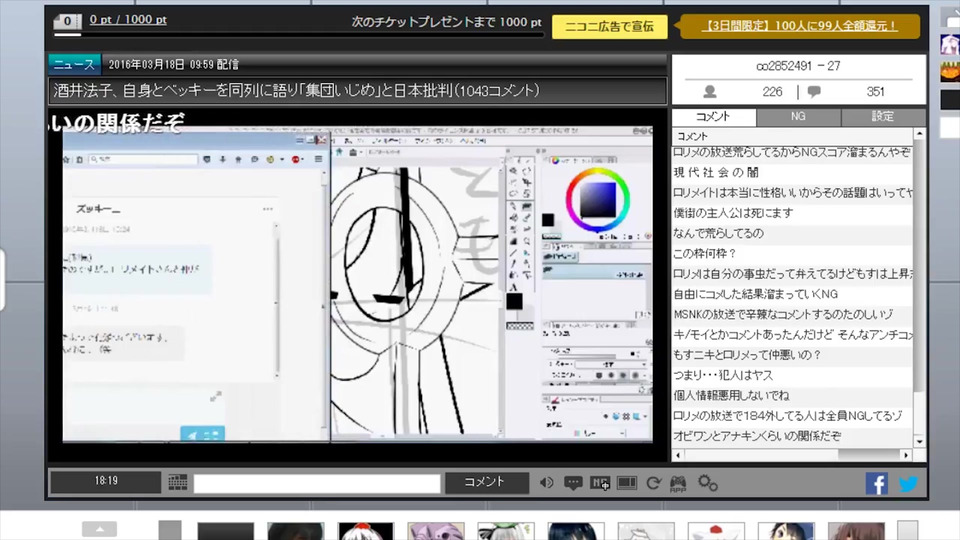Image resolution: width=960 pixels, height=540 pixels.
Task: Click into the comment text input field
Action: coord(317,483)
